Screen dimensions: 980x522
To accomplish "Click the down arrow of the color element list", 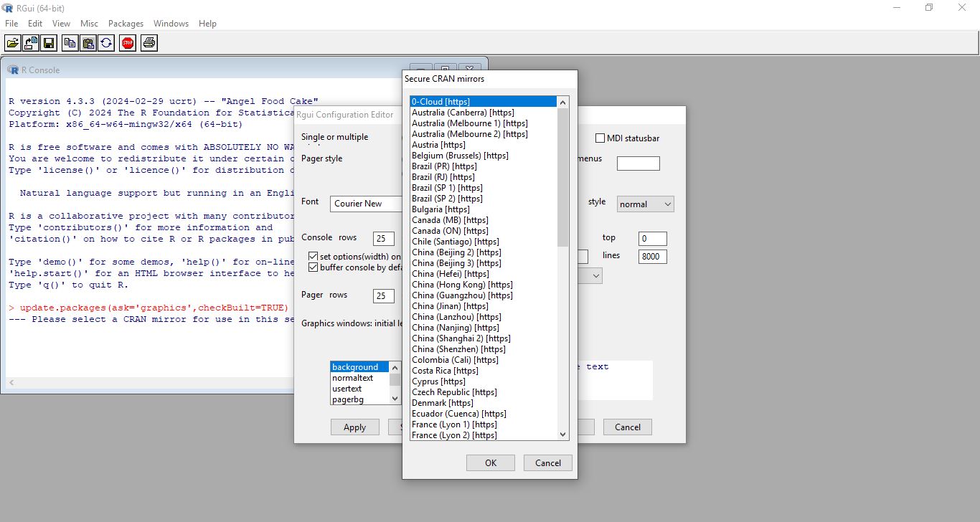I will pos(395,398).
